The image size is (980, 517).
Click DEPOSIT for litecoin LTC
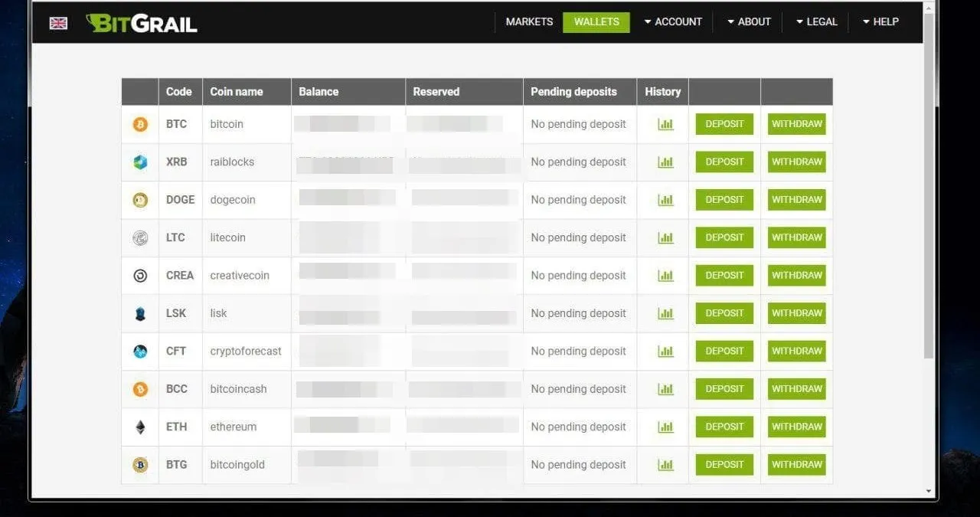[x=724, y=237]
